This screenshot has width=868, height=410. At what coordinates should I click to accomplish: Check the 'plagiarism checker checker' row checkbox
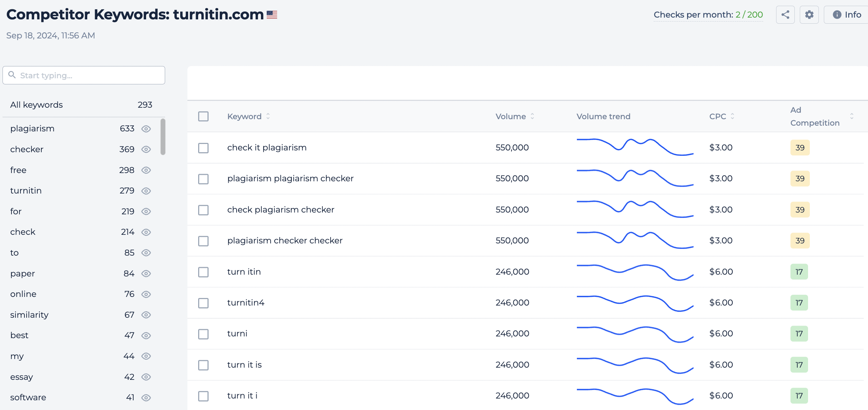[203, 241]
